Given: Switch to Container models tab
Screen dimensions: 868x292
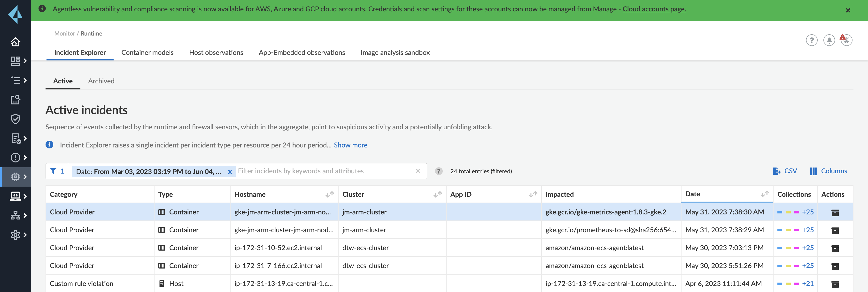Looking at the screenshot, I should 147,52.
